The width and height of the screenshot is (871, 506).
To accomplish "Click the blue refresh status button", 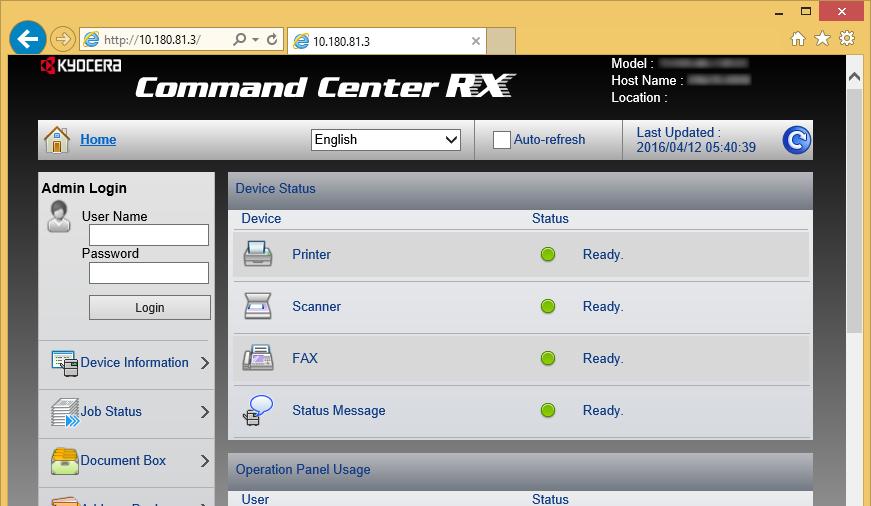I will [x=797, y=140].
